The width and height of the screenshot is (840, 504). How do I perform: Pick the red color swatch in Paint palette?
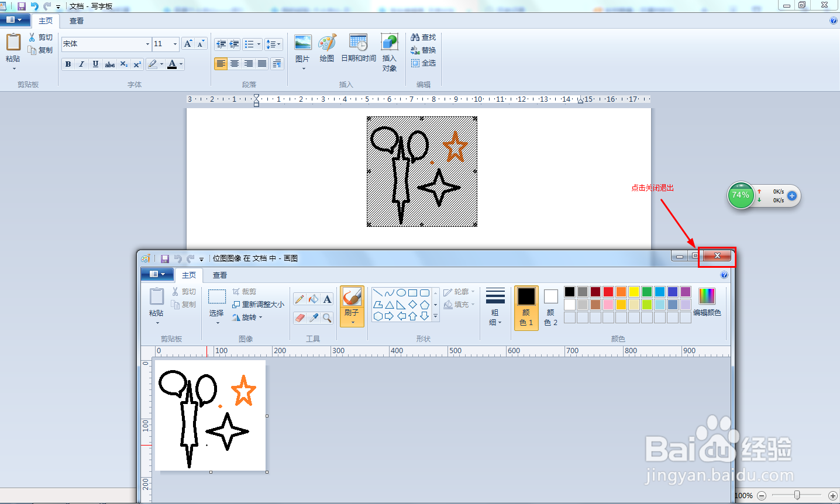[608, 292]
